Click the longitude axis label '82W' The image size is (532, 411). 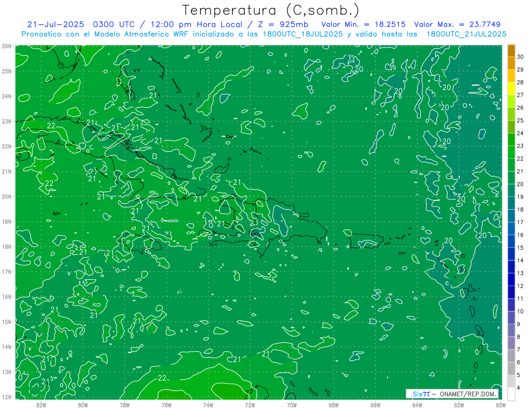[41, 405]
